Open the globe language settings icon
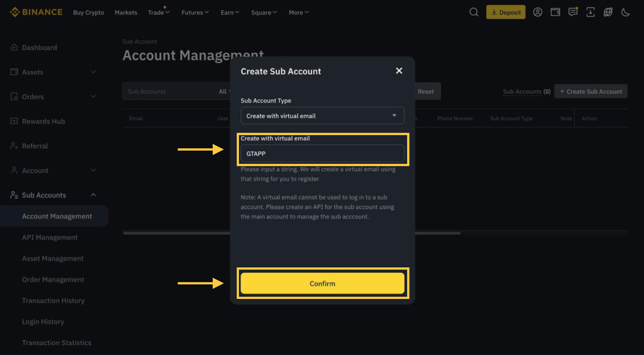 [x=608, y=12]
